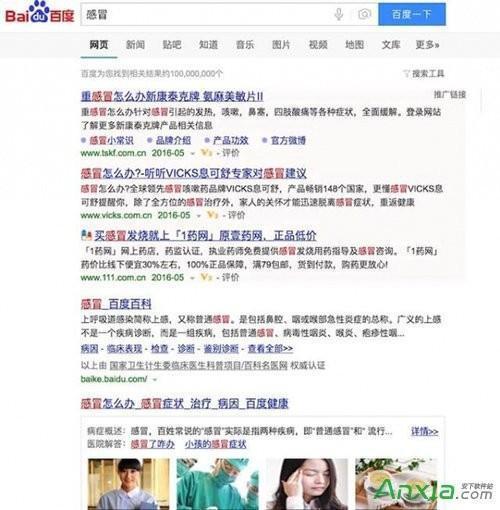500x510 pixels.
Task: Click the 详情>> link
Action: [x=424, y=431]
